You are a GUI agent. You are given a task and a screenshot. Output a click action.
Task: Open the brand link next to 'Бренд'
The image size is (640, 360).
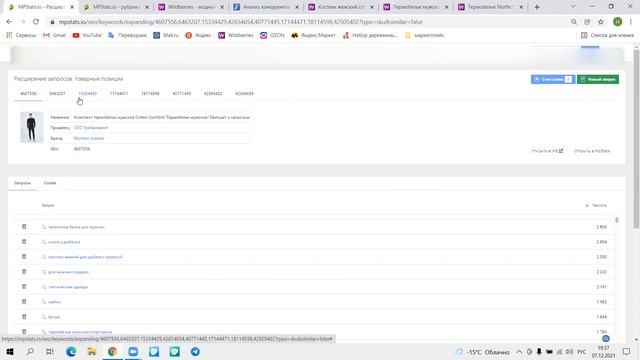(89, 138)
